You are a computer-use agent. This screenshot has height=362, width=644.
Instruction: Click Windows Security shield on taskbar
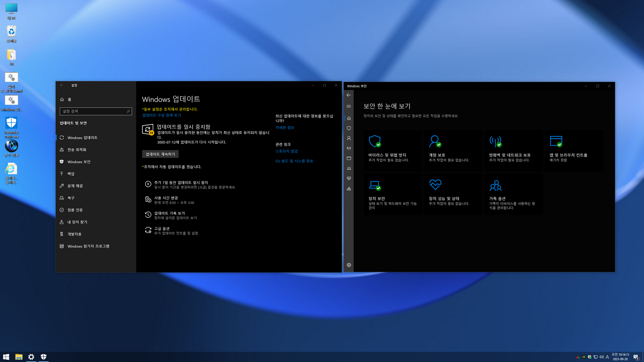(x=44, y=357)
